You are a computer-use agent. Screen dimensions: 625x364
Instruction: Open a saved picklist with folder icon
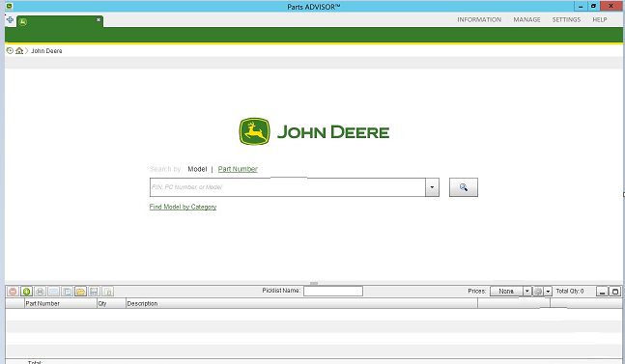80,292
